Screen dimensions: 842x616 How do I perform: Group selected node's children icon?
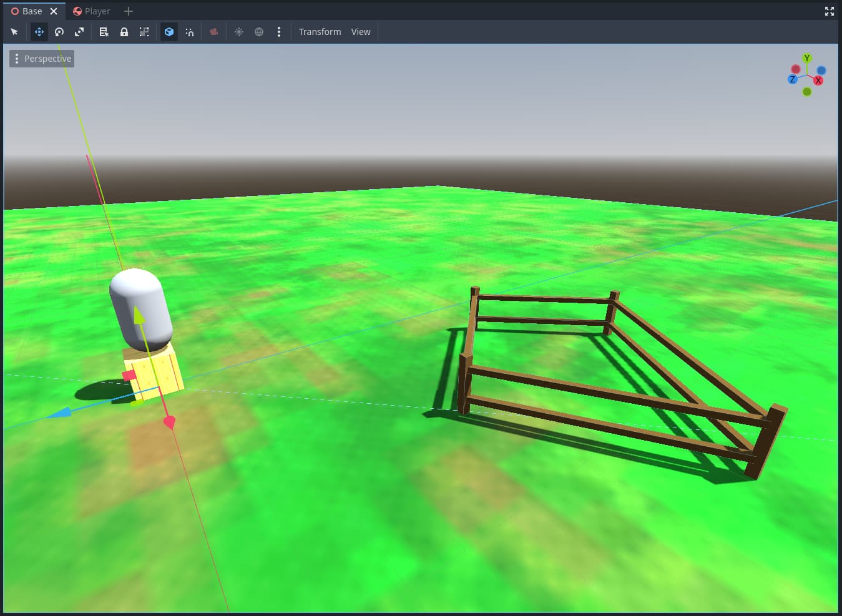coord(144,32)
